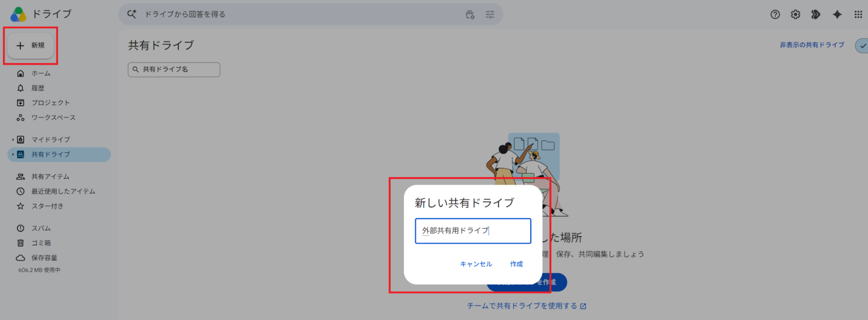Click the search bar Gemini icon
The height and width of the screenshot is (320, 868).
[x=132, y=14]
